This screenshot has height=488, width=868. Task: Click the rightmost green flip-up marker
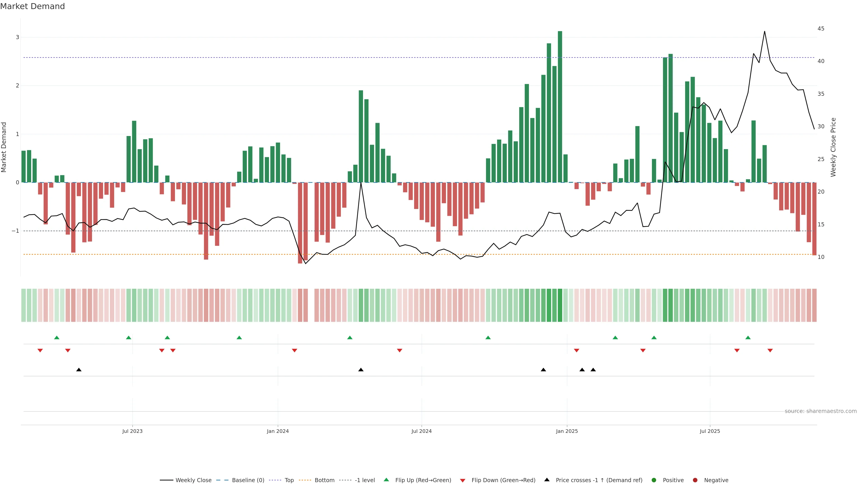(748, 338)
